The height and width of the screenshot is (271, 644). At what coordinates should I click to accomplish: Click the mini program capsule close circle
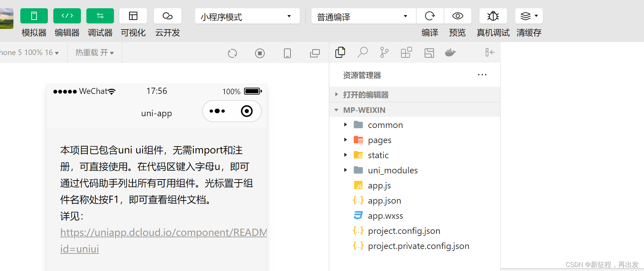click(247, 111)
